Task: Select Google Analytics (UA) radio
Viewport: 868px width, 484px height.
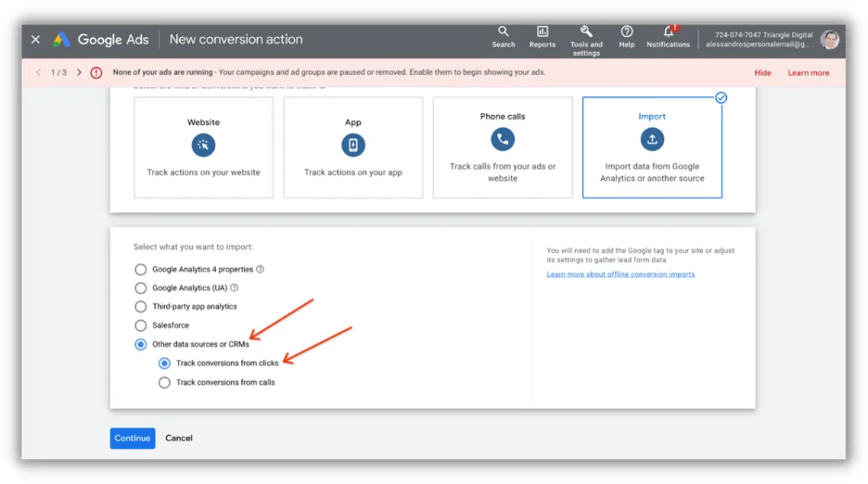Action: tap(141, 288)
